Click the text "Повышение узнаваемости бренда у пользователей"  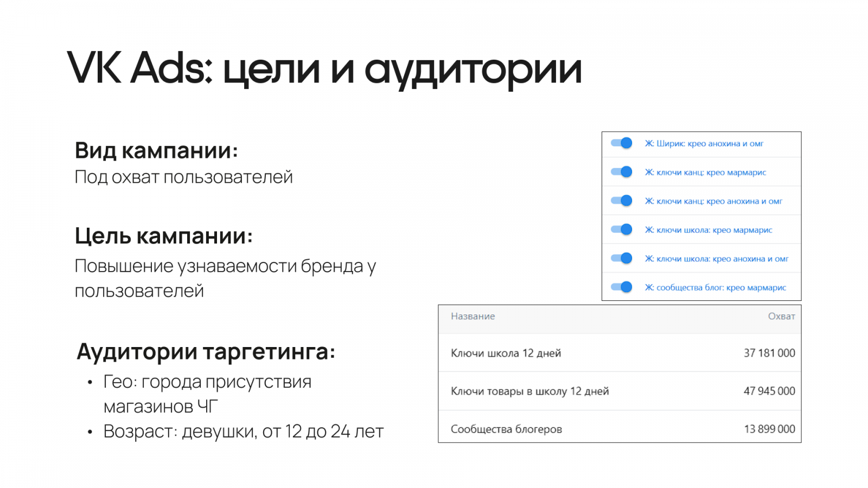[225, 278]
